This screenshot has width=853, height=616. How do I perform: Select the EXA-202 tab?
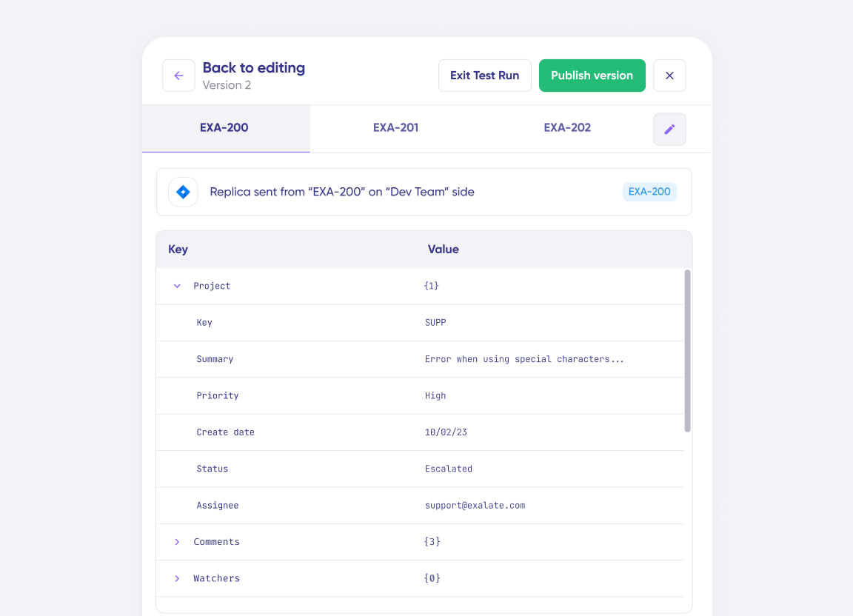coord(567,128)
